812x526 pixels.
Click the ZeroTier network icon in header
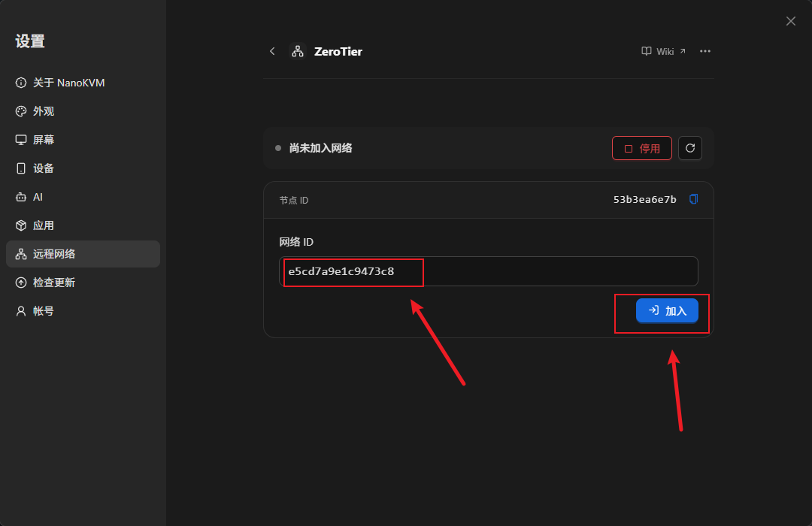point(298,51)
